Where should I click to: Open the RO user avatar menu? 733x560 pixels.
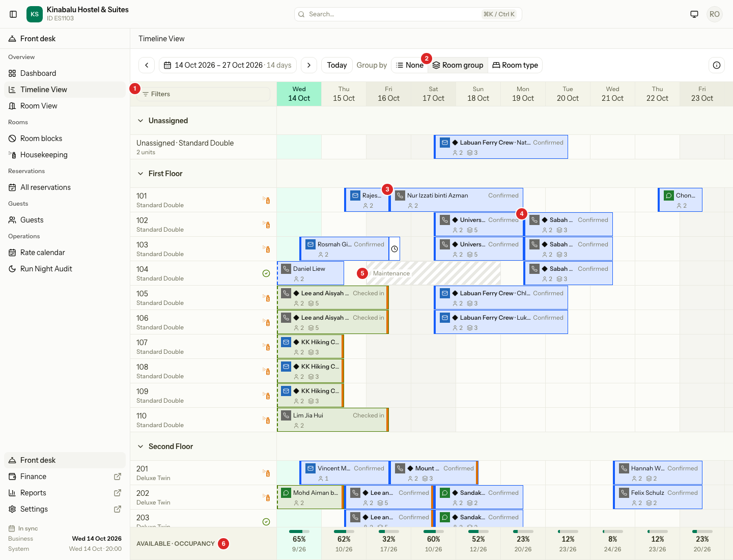click(x=715, y=14)
